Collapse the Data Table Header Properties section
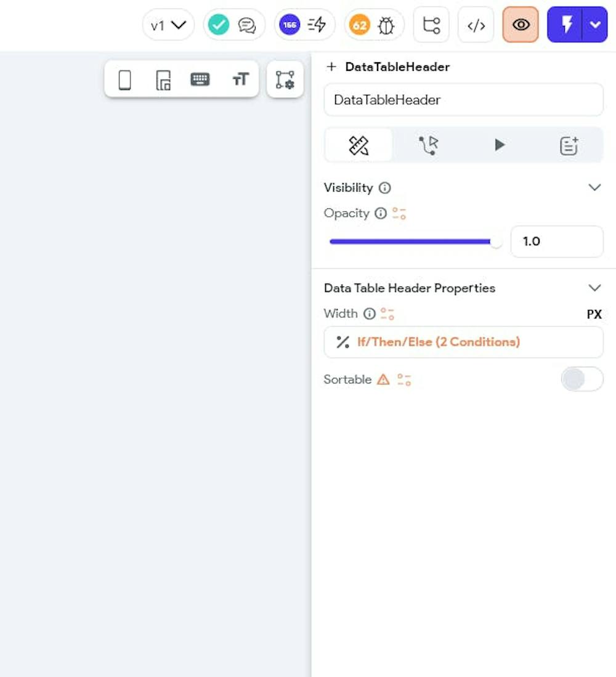This screenshot has width=616, height=677. pos(595,288)
